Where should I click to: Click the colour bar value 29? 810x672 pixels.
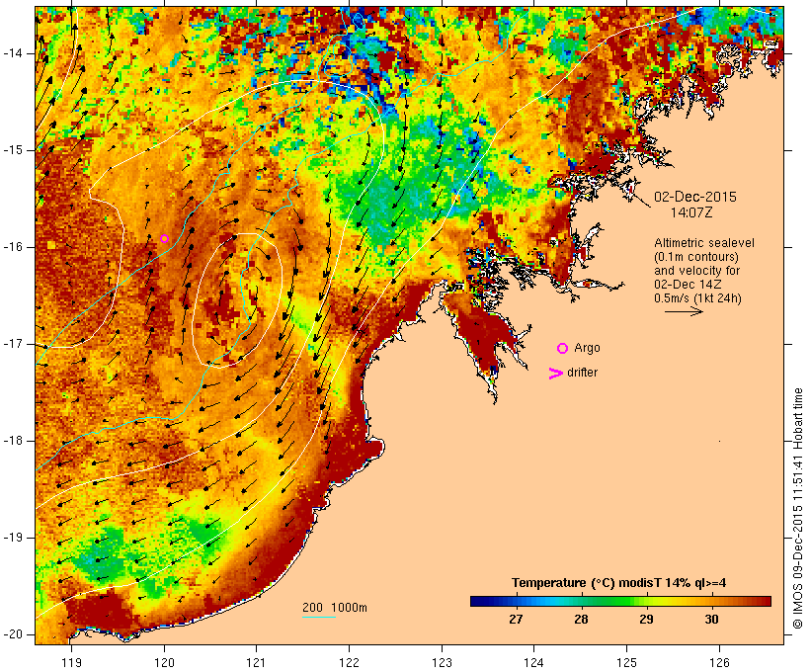coord(646,619)
